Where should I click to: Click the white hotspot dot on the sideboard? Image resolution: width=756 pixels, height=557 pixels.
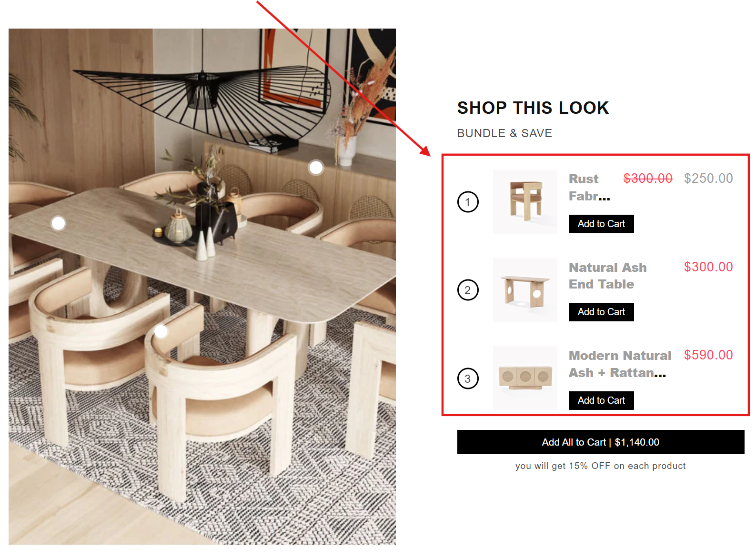pos(316,168)
